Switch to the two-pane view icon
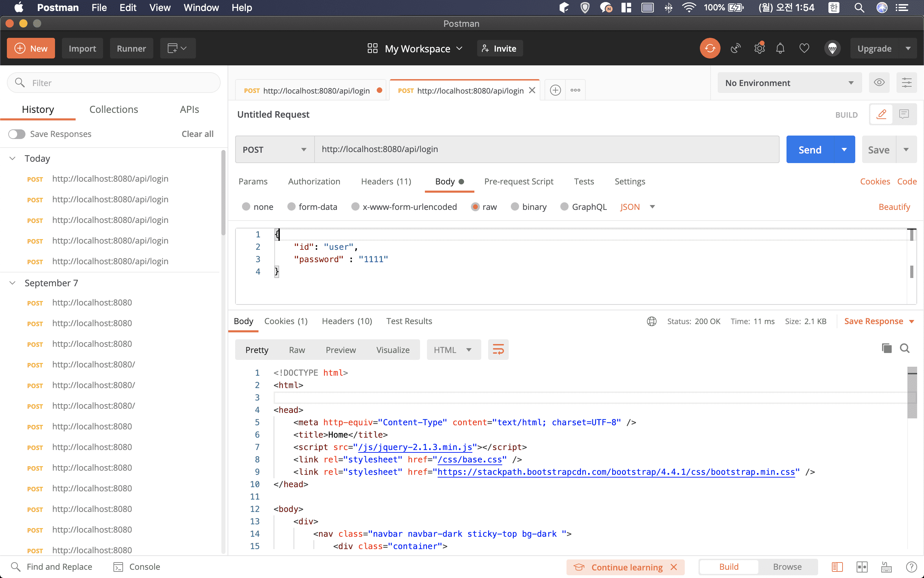Viewport: 924px width, 578px height. (862, 567)
